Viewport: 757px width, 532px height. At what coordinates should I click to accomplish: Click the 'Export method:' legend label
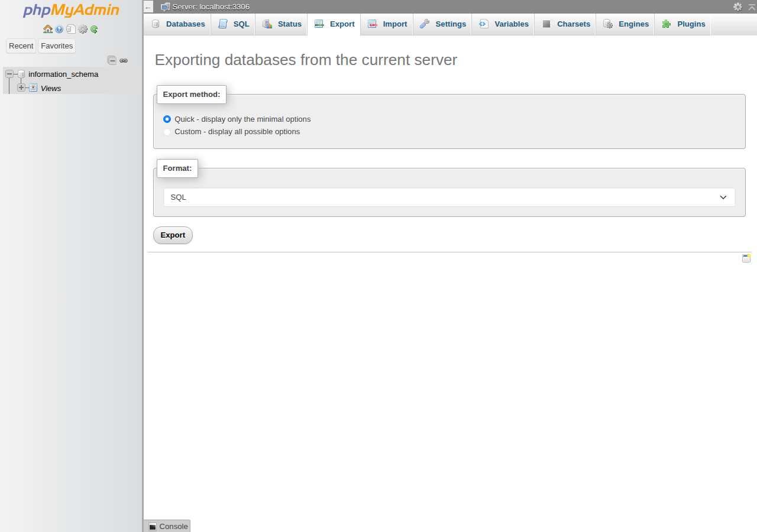click(x=192, y=95)
